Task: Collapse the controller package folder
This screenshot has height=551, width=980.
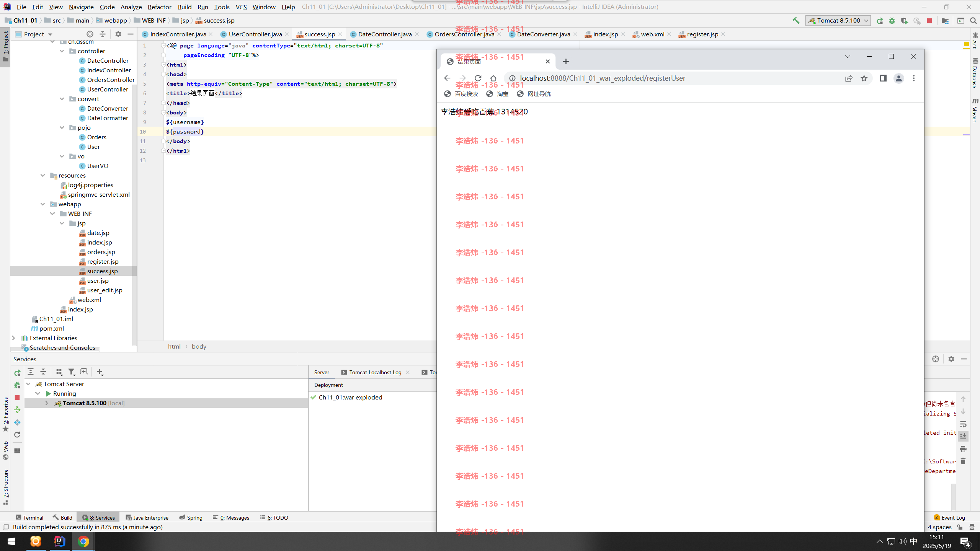Action: (62, 51)
